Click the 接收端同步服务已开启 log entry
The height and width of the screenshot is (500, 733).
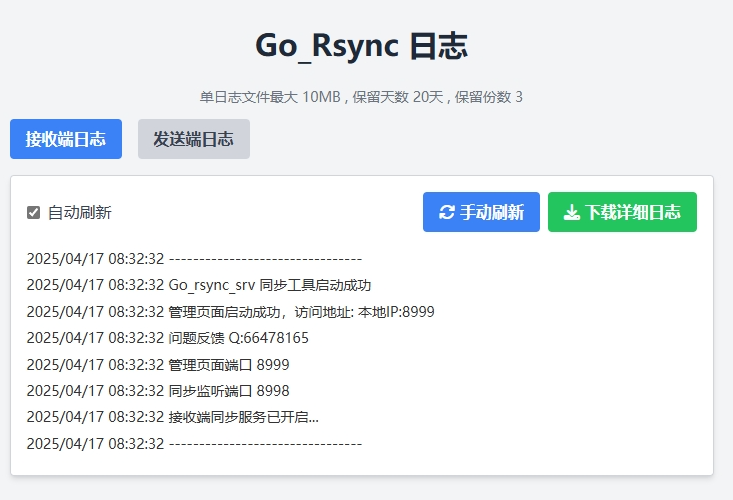[x=244, y=417]
